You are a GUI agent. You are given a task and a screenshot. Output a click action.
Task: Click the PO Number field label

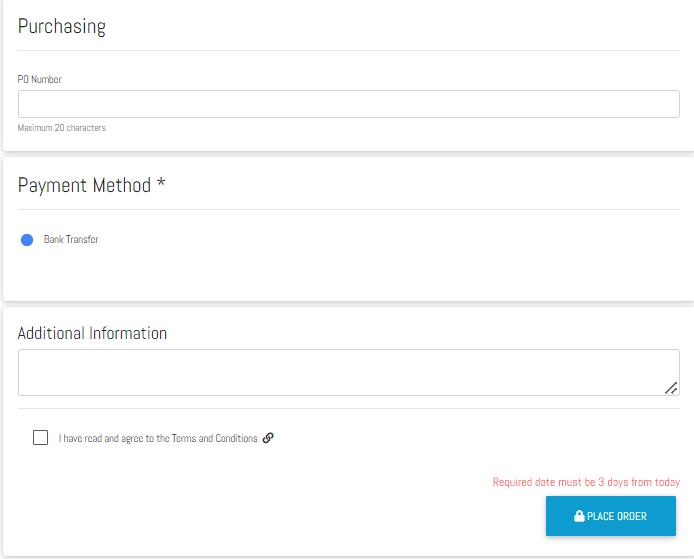pyautogui.click(x=40, y=80)
